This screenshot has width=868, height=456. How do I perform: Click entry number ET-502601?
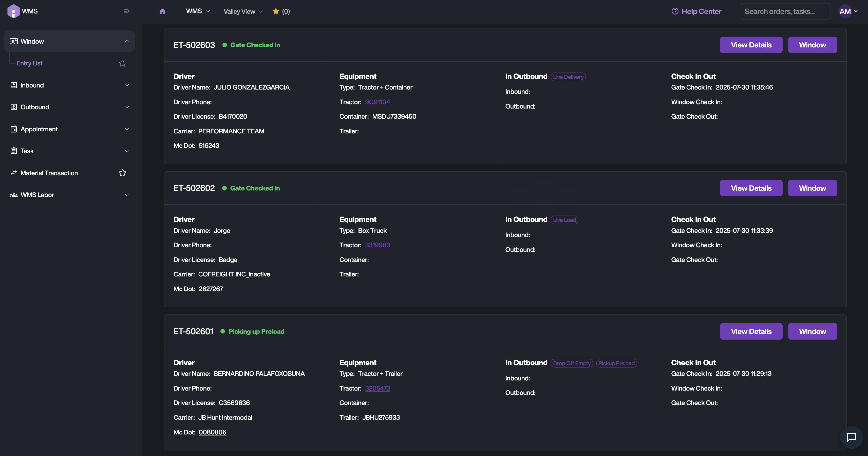[x=193, y=331]
